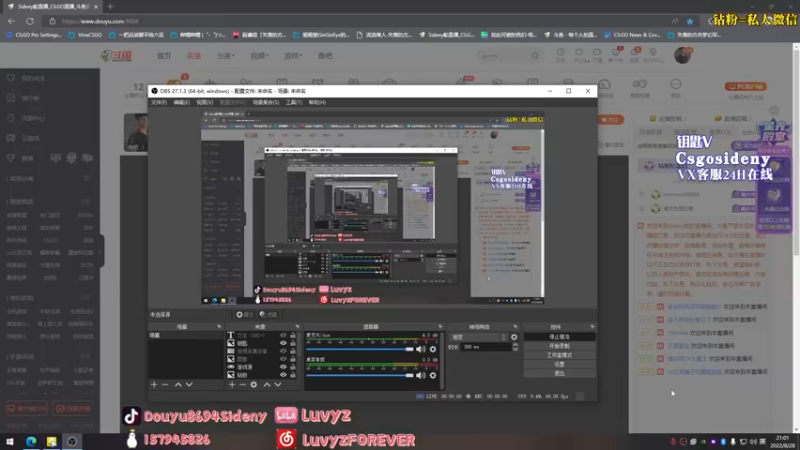Adjust the 桌面音频 volume slider
This screenshot has width=800, height=450.
[360, 376]
